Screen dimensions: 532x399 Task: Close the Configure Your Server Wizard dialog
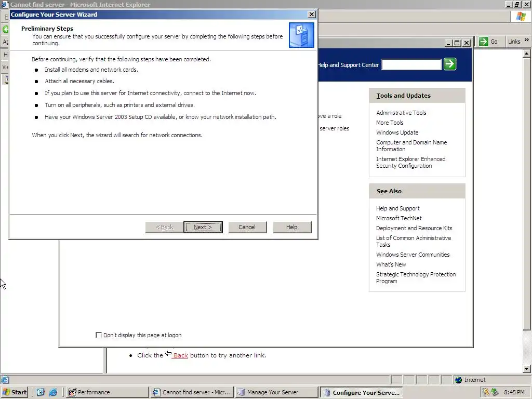[x=312, y=14]
